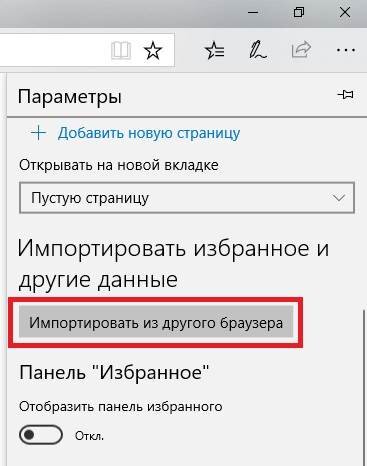The image size is (367, 466).
Task: Open web notes pen icon
Action: [258, 50]
